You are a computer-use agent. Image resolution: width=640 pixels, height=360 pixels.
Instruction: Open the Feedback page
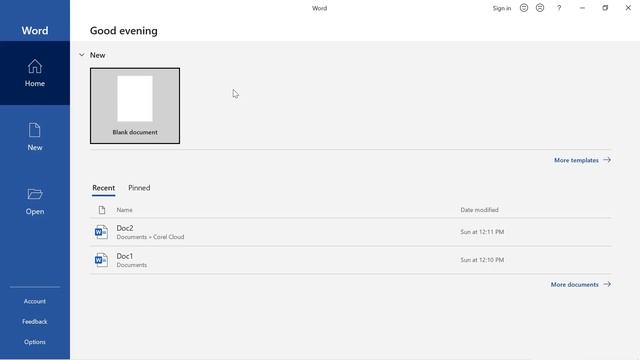click(x=35, y=322)
